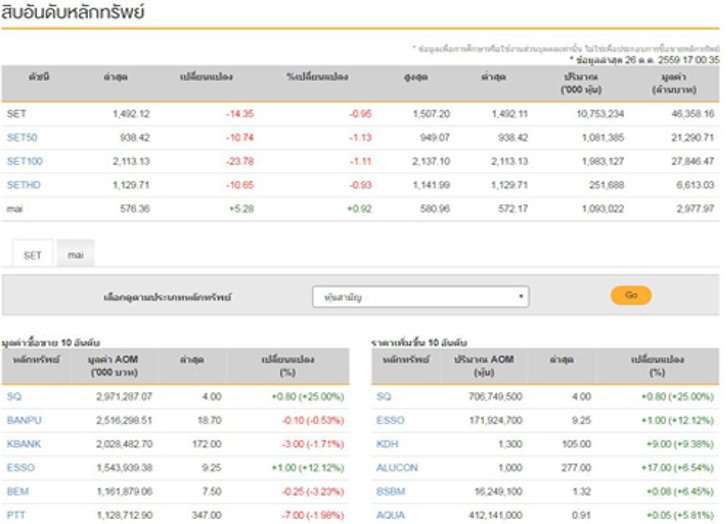This screenshot has height=524, width=728.
Task: Open the KBANK stock link
Action: (24, 444)
